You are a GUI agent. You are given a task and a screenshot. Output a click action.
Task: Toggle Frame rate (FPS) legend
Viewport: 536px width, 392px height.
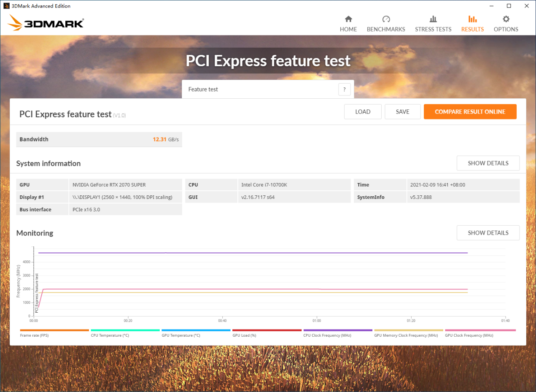[x=54, y=333]
